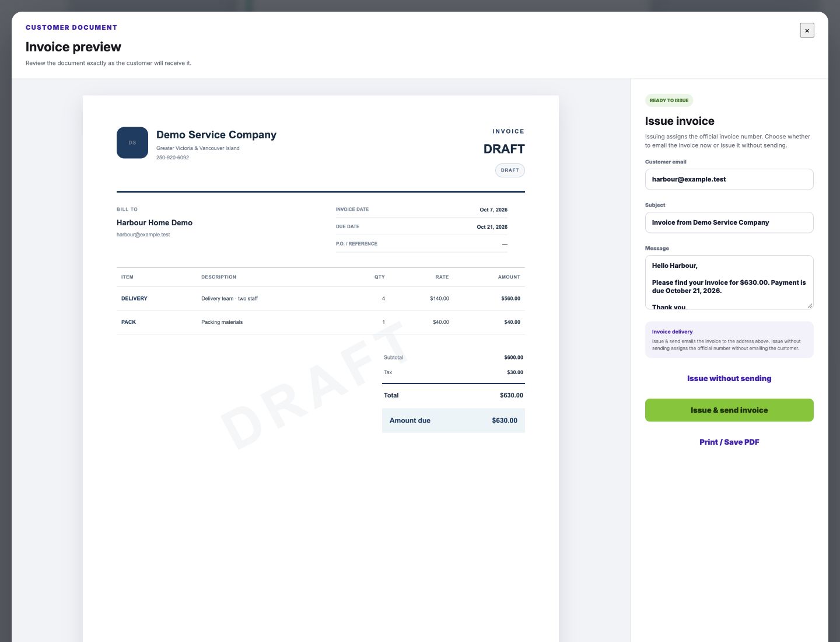840x642 pixels.
Task: Click the Amount due box
Action: click(x=453, y=421)
